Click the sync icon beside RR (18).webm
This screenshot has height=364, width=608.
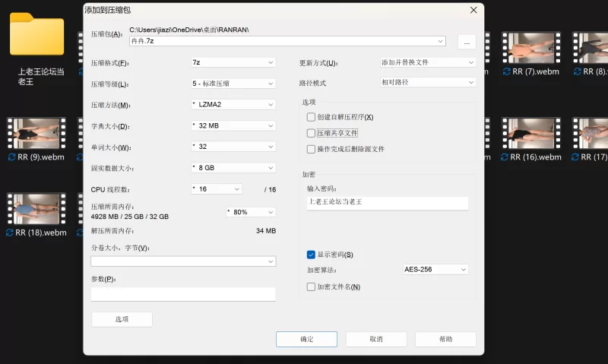tap(10, 233)
